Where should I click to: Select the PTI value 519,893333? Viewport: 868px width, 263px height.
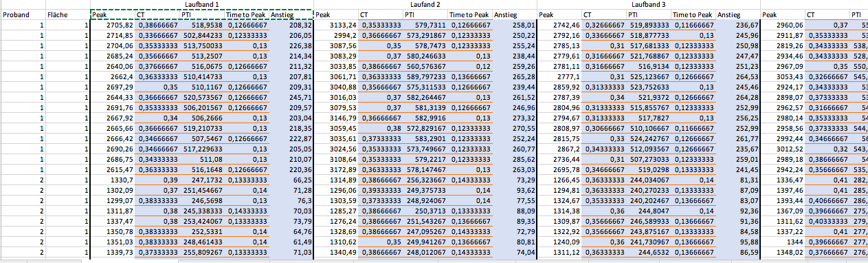click(x=648, y=24)
